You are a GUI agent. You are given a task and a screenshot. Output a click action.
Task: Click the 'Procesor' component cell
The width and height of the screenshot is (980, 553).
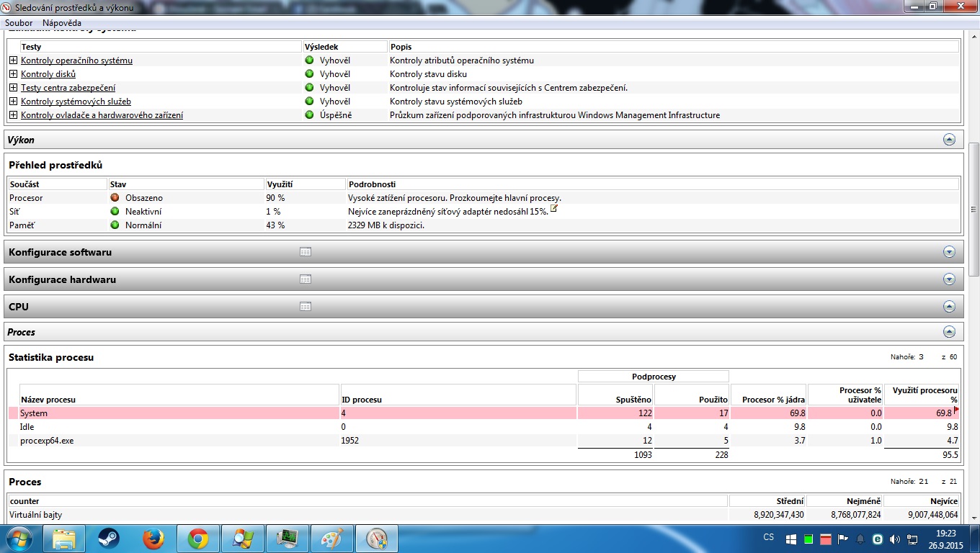pyautogui.click(x=26, y=197)
